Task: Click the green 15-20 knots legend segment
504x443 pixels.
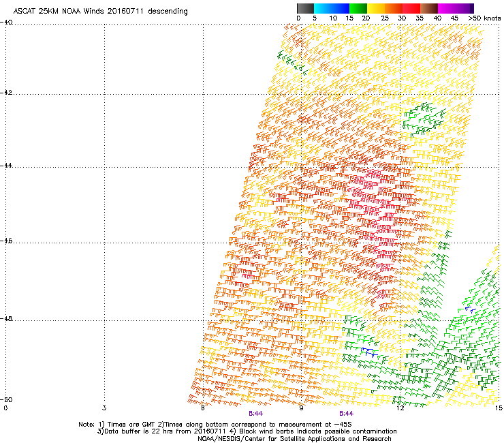Action: (x=358, y=8)
